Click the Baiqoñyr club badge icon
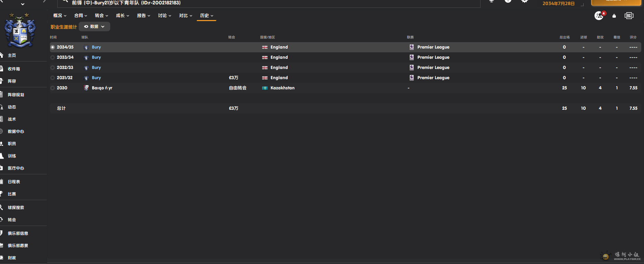 (x=86, y=88)
